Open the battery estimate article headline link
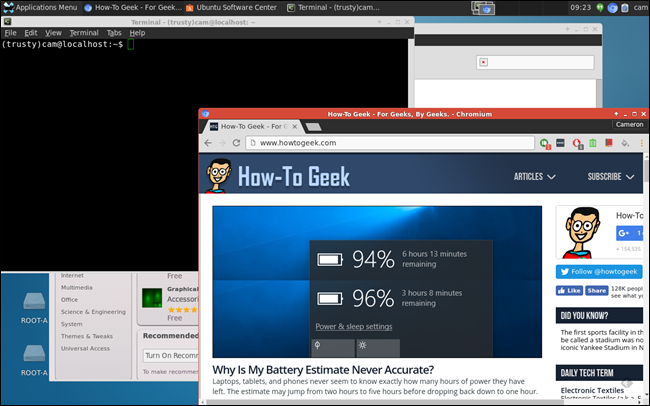650x406 pixels. (x=323, y=370)
